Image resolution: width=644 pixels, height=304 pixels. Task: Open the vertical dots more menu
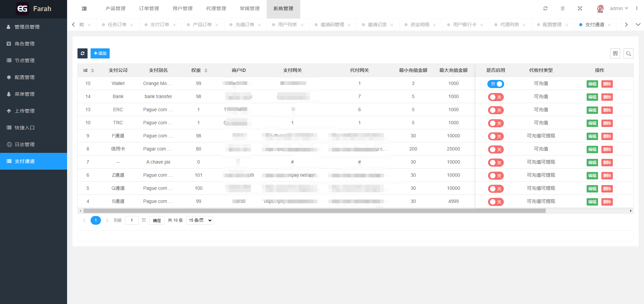coord(637,9)
